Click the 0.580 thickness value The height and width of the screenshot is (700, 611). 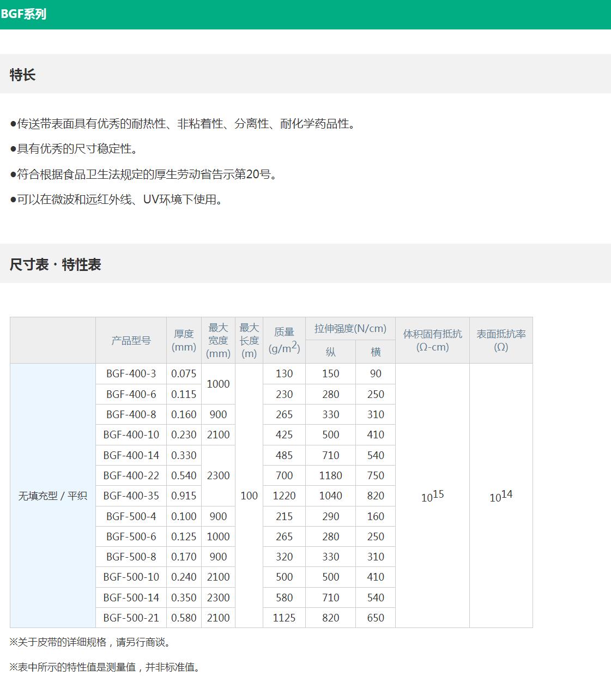(x=184, y=618)
